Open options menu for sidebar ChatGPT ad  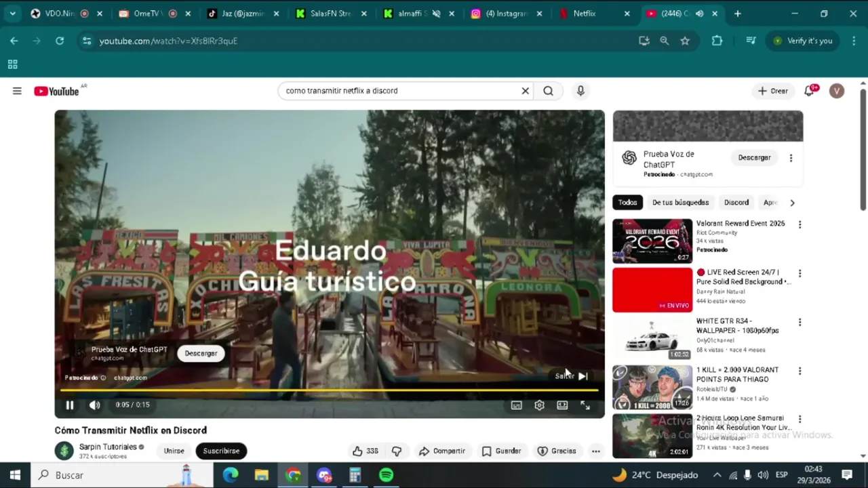point(791,158)
